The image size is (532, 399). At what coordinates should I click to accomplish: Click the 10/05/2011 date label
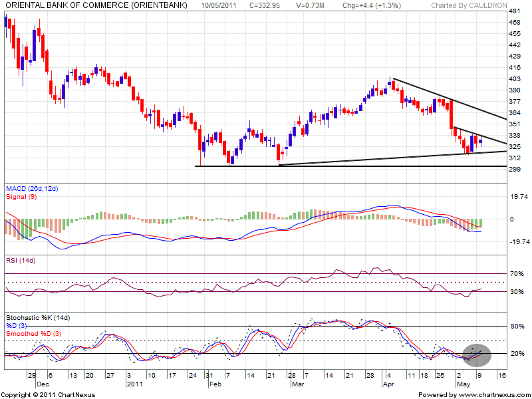pyautogui.click(x=220, y=5)
